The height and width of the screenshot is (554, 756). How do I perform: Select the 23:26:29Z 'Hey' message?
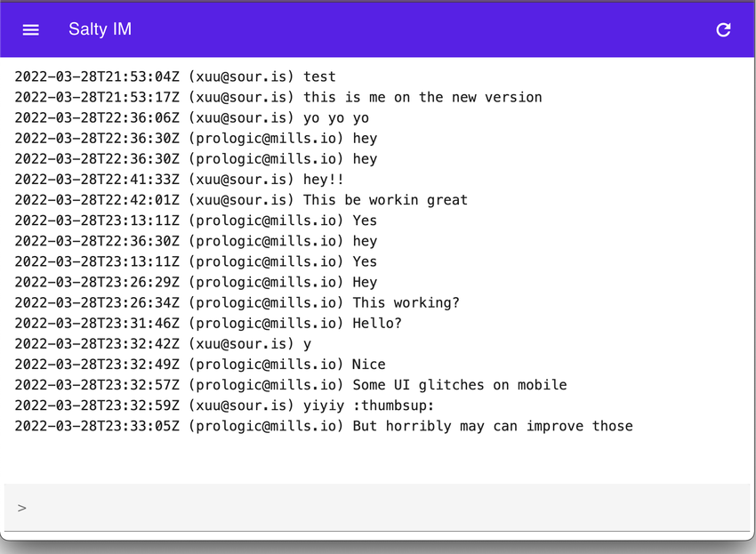click(196, 282)
